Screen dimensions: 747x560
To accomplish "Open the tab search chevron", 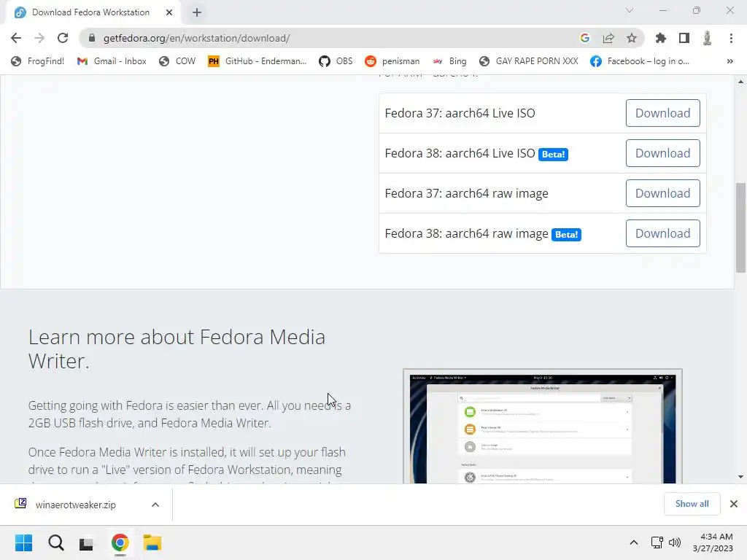I will pyautogui.click(x=630, y=10).
